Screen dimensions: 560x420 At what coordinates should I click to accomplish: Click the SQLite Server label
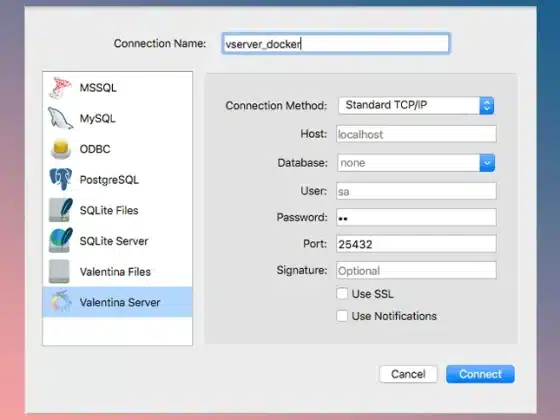(114, 241)
